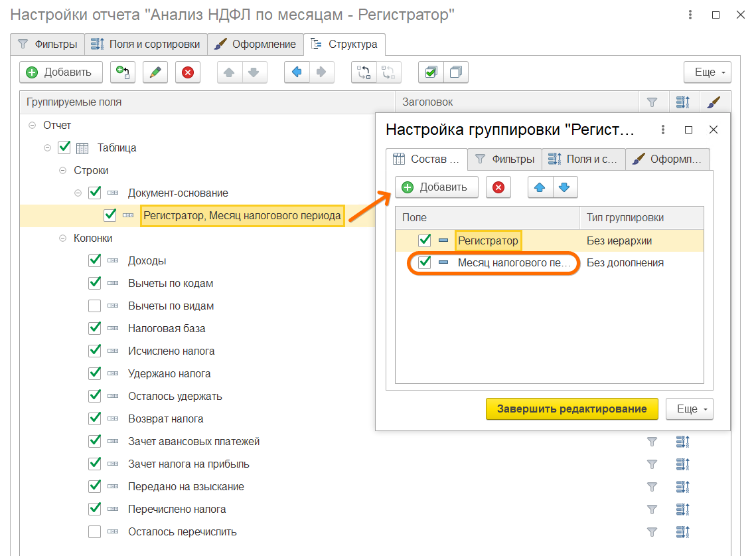Click the move left blue arrow icon

pyautogui.click(x=297, y=72)
